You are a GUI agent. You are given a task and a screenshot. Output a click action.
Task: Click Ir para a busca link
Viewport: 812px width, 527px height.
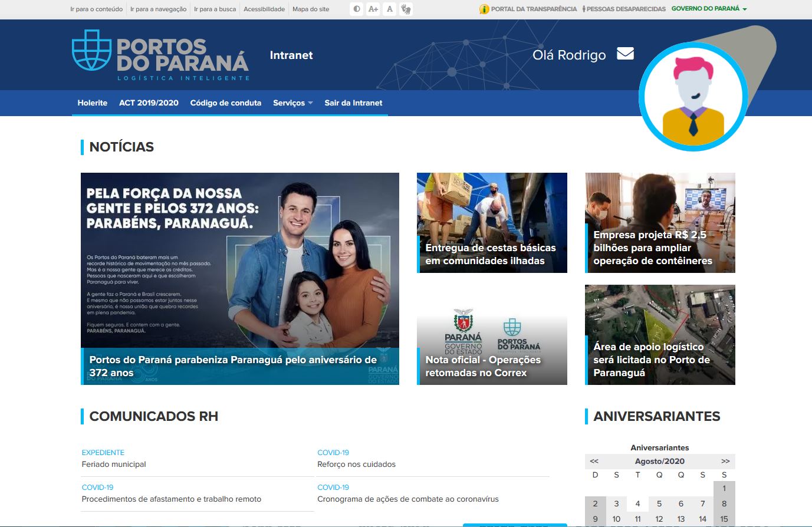(215, 9)
